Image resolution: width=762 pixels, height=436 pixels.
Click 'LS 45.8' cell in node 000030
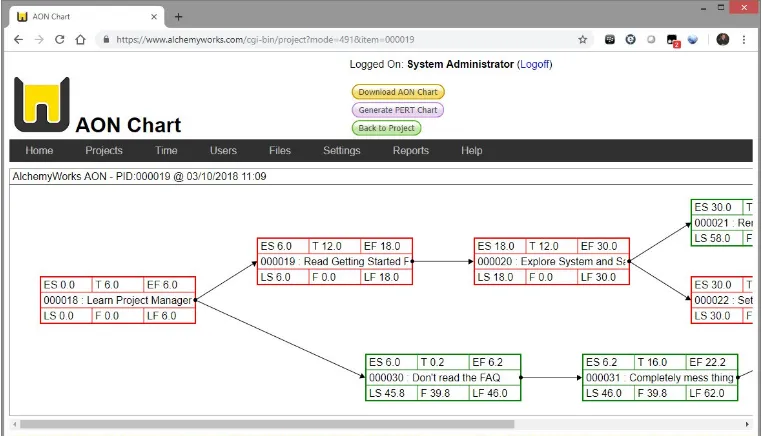click(392, 393)
